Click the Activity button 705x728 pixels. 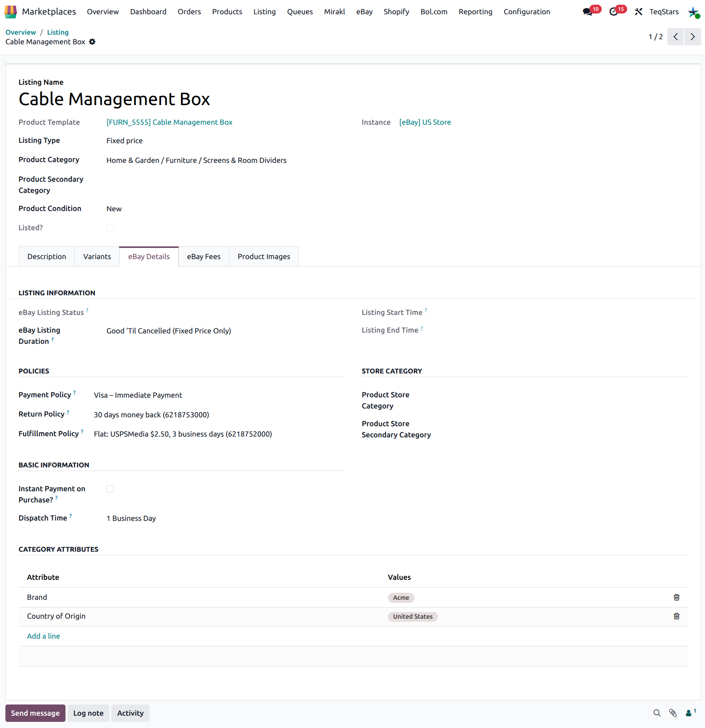pos(130,713)
